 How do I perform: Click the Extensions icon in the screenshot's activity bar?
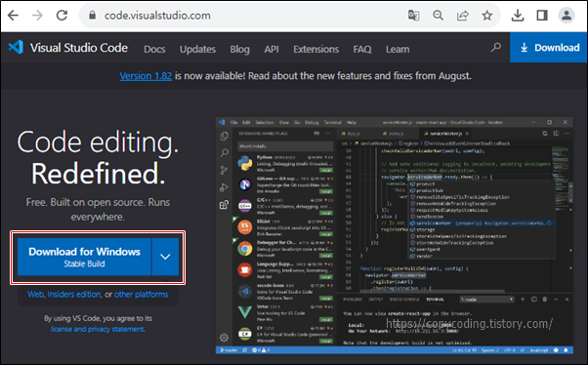(x=225, y=205)
